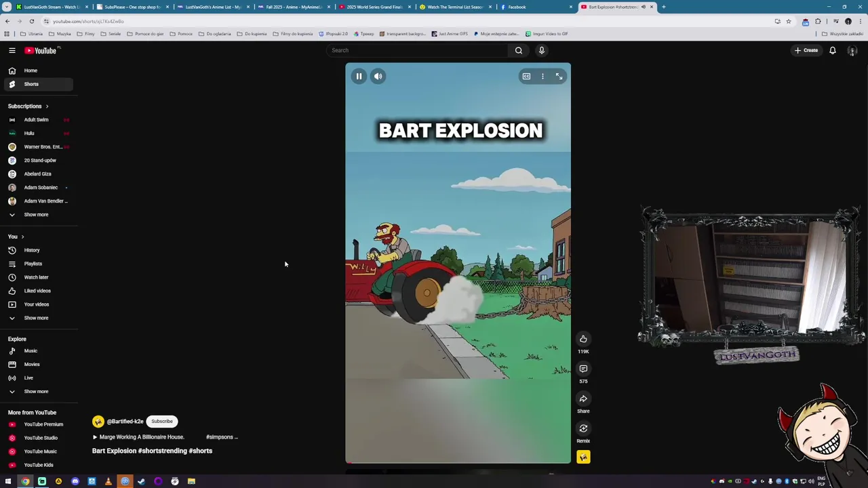This screenshot has height=488, width=868.
Task: Switch to Fall 2025 - Anime tab
Action: click(x=293, y=7)
